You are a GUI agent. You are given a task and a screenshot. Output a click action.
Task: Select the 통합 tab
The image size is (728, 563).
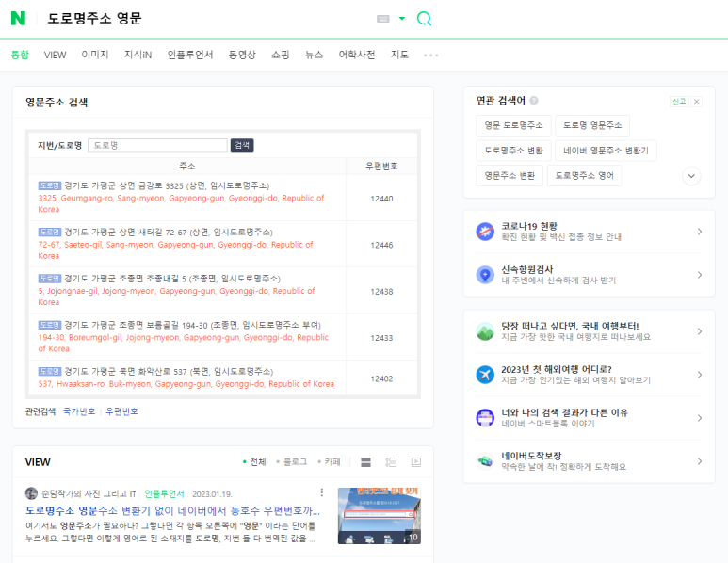(20, 55)
